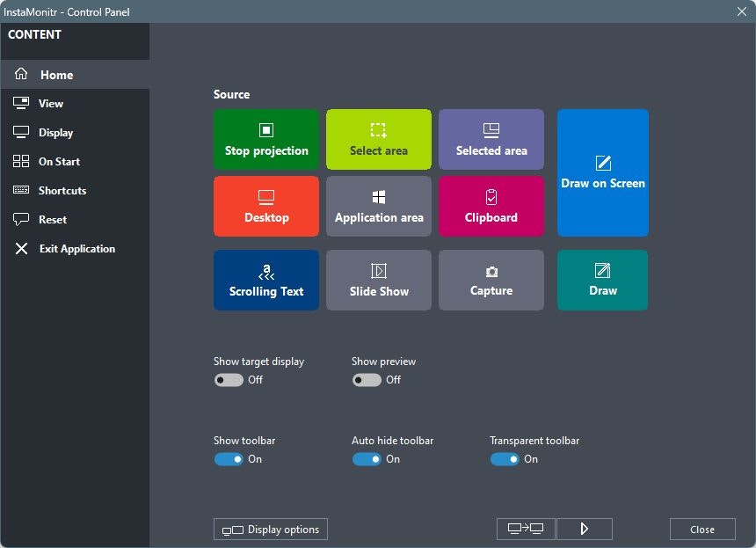Open the Reset section
This screenshot has width=756, height=548.
pos(75,219)
